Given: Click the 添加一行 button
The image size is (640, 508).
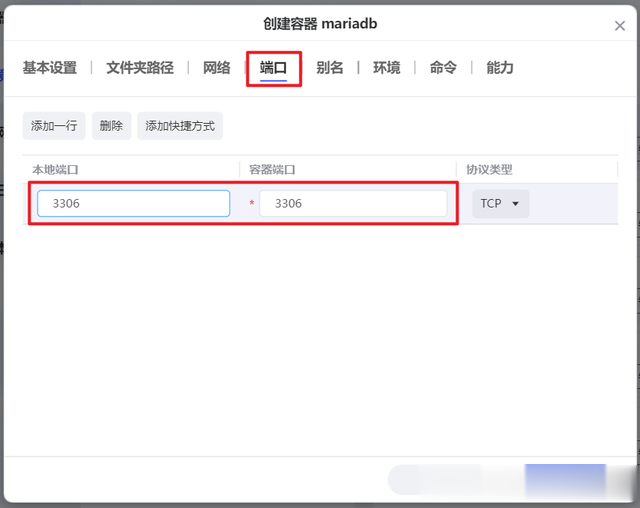Looking at the screenshot, I should tap(54, 126).
